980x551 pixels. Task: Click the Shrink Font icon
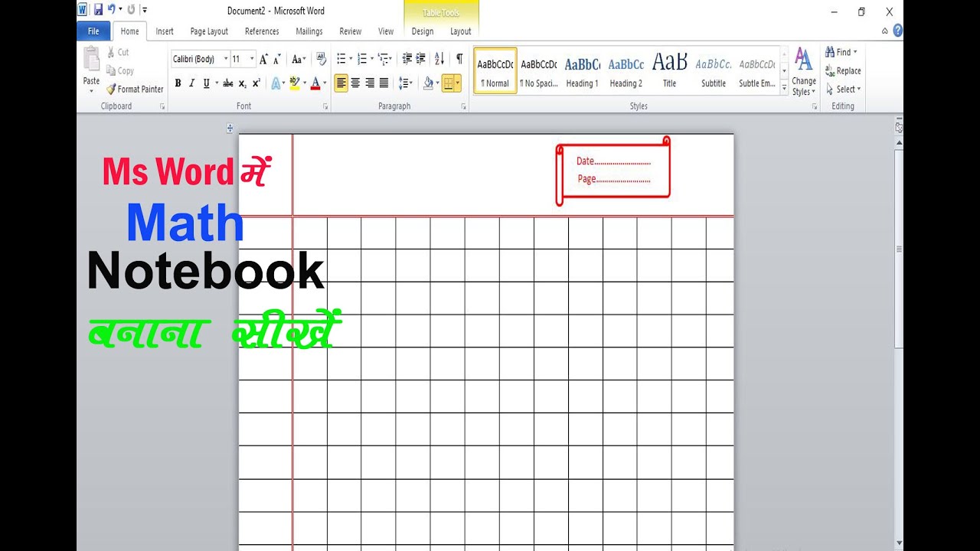(277, 59)
